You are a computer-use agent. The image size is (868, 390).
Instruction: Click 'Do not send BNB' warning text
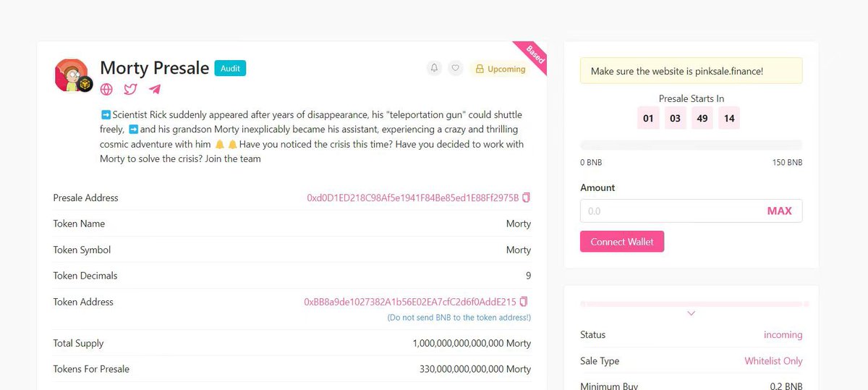[459, 318]
